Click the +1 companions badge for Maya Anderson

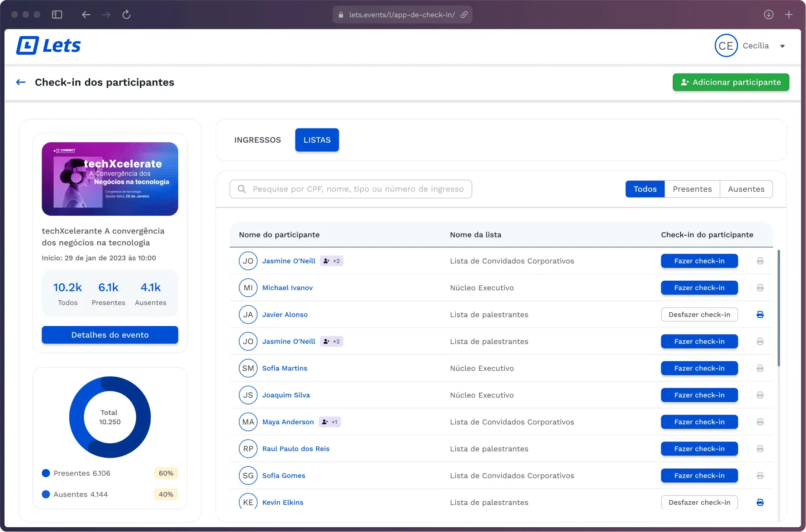point(330,422)
